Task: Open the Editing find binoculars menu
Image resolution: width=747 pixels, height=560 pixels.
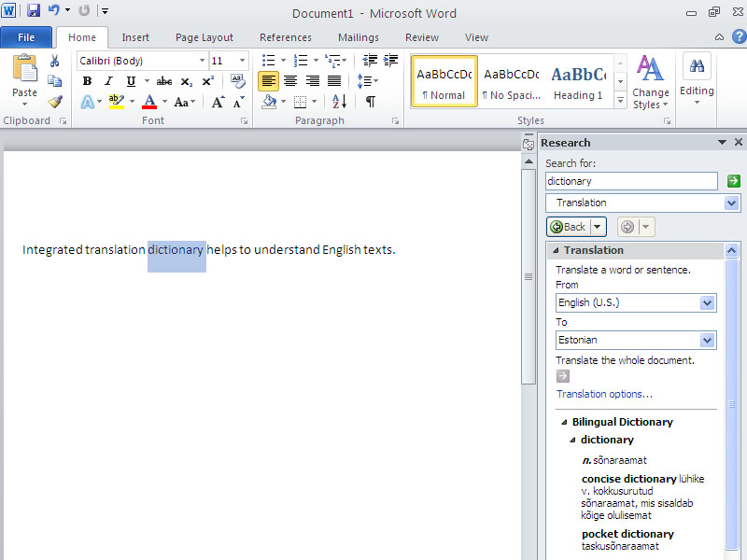Action: coord(697,79)
